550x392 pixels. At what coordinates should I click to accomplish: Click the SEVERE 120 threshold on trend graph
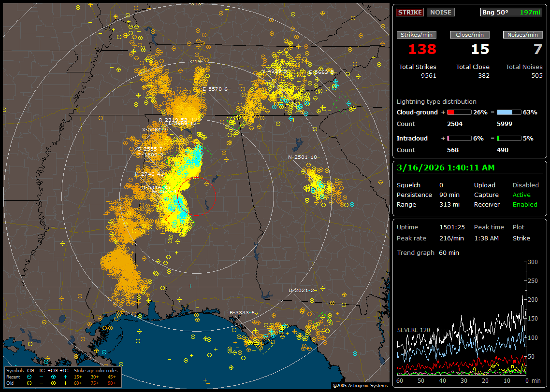[x=412, y=330]
